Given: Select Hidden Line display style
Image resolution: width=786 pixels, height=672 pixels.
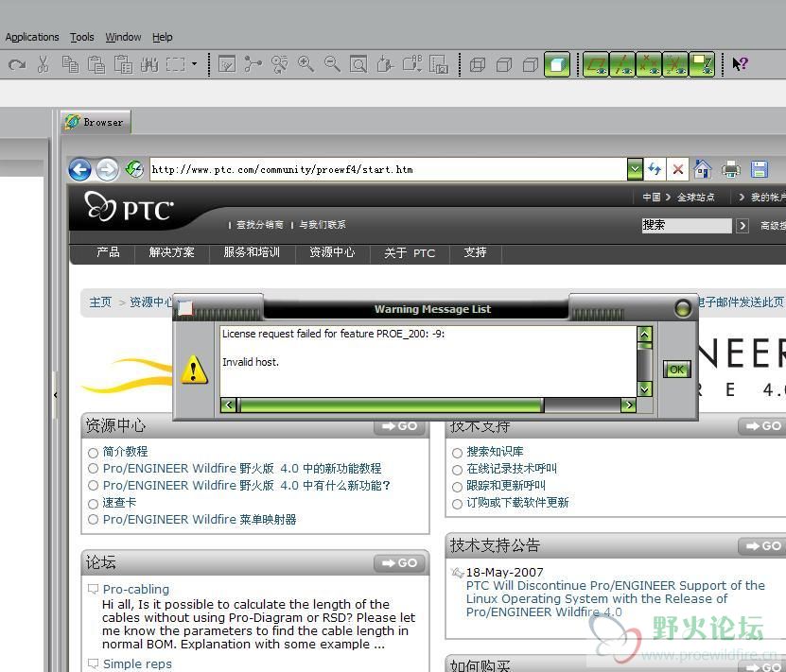Looking at the screenshot, I should click(x=504, y=64).
